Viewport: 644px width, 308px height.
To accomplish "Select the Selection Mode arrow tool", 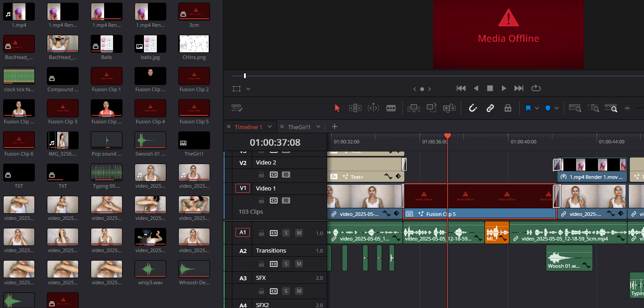I will (x=337, y=108).
